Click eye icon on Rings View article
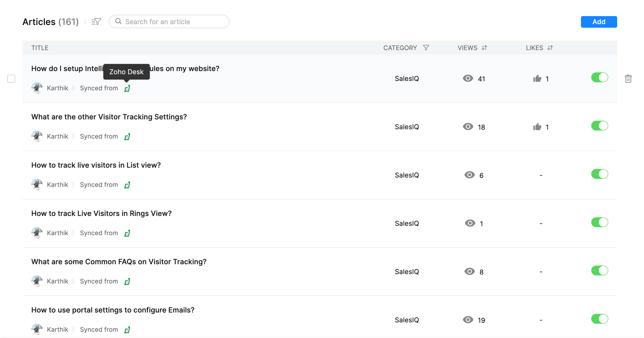Screen dimensions: 644x338 [x=470, y=223]
